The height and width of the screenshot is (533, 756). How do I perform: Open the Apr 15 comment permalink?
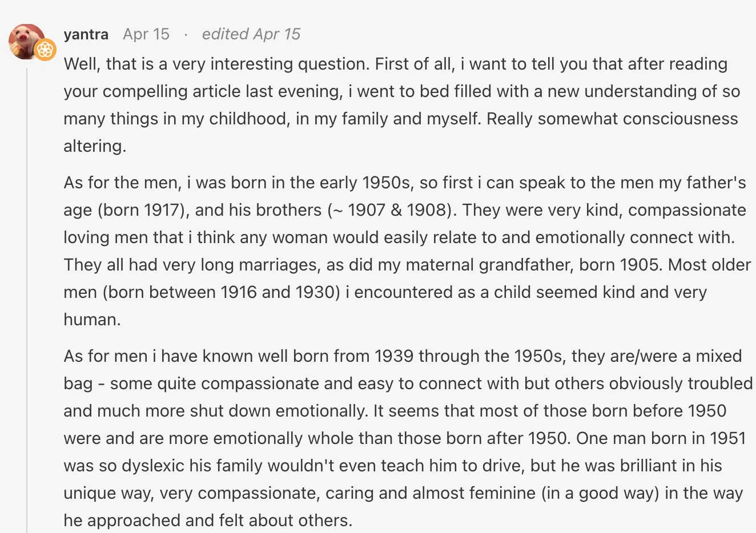pos(146,34)
